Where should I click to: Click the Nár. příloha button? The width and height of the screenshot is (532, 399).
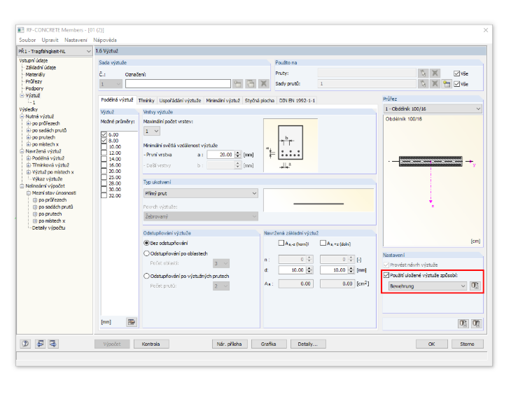coord(230,344)
